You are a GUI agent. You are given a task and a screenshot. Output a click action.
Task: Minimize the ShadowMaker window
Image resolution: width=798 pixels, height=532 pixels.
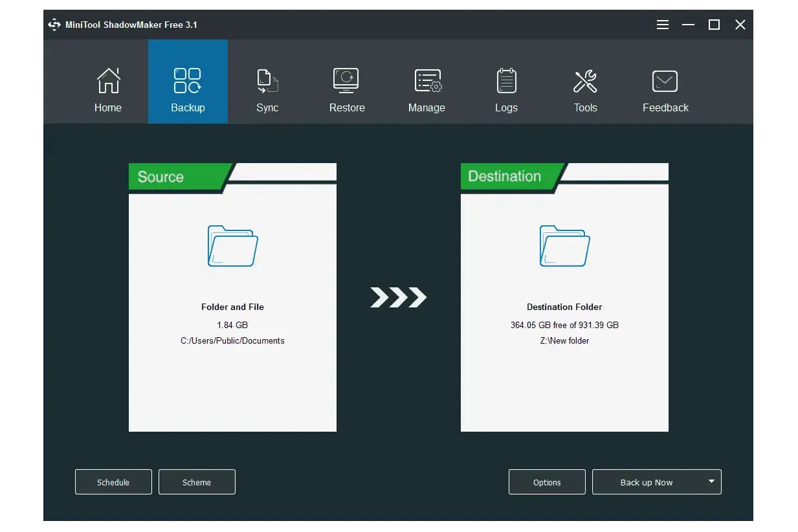click(689, 25)
